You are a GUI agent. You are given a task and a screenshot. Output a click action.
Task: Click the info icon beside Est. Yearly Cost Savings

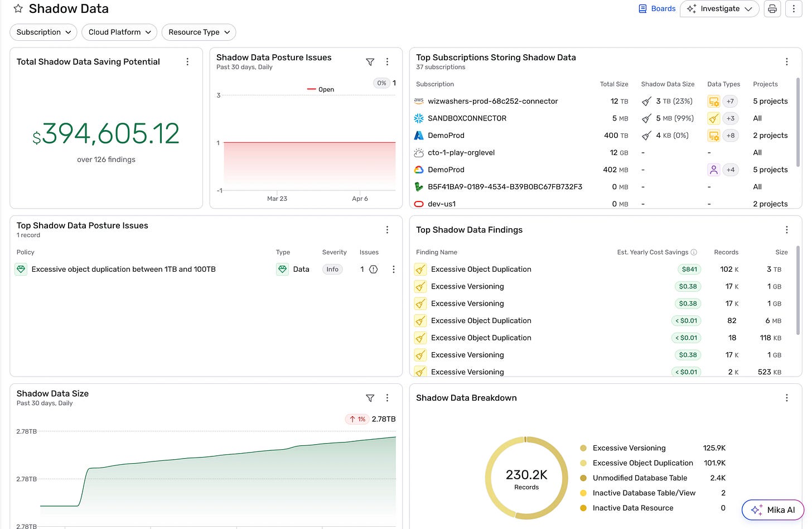click(694, 252)
